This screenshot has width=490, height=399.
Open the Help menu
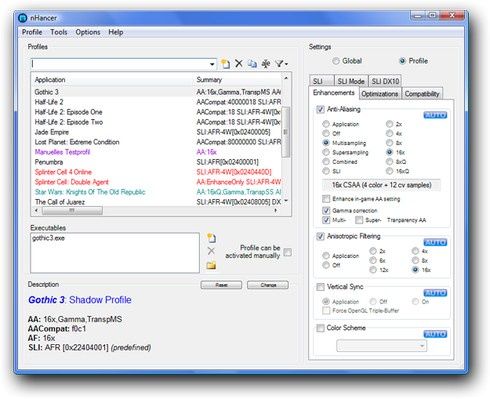[x=116, y=32]
